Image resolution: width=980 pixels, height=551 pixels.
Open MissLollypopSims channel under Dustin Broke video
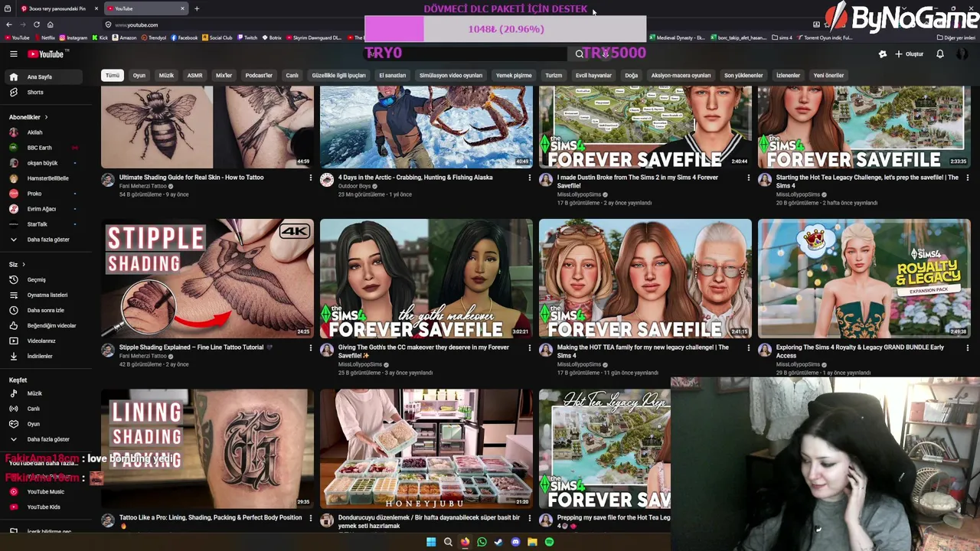tap(579, 194)
